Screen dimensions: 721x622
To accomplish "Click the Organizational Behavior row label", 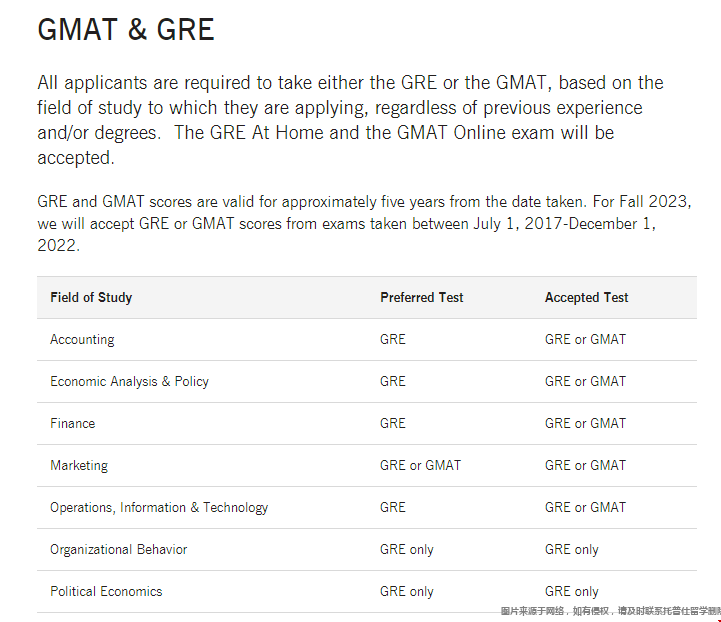I will pyautogui.click(x=119, y=549).
